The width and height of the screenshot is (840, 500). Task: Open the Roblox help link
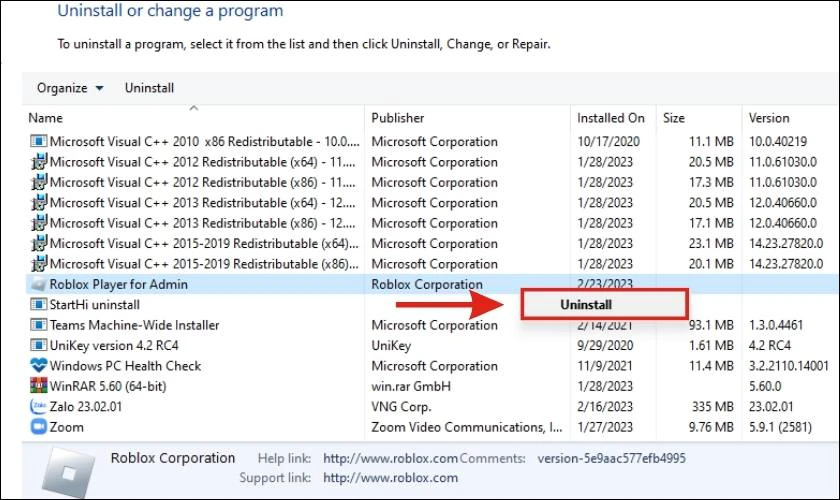coord(391,458)
